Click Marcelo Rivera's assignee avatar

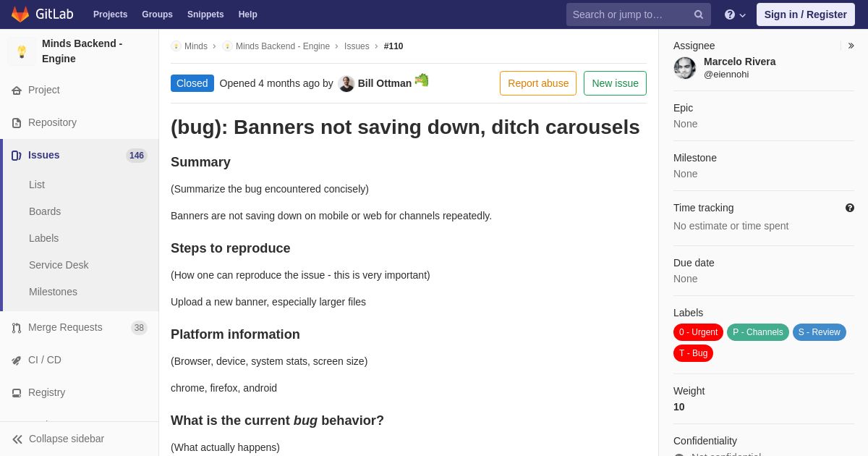[685, 68]
